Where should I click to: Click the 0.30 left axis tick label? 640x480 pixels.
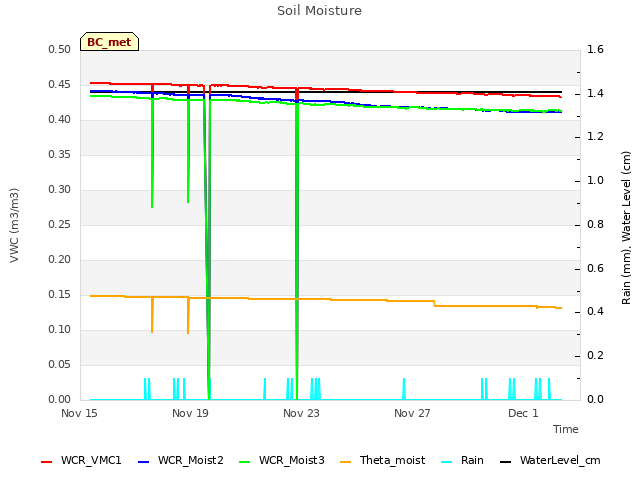pyautogui.click(x=60, y=189)
